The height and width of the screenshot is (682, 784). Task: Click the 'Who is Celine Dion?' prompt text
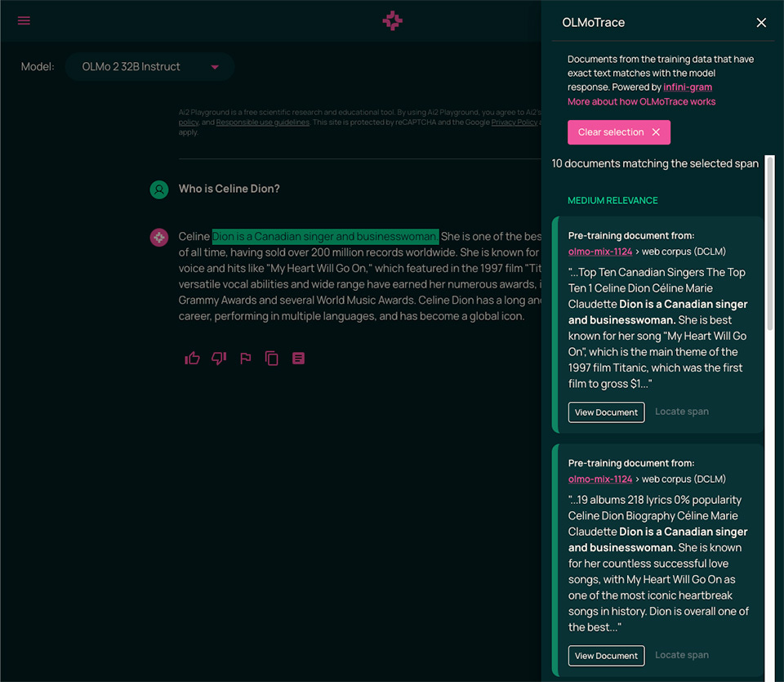[x=229, y=189]
